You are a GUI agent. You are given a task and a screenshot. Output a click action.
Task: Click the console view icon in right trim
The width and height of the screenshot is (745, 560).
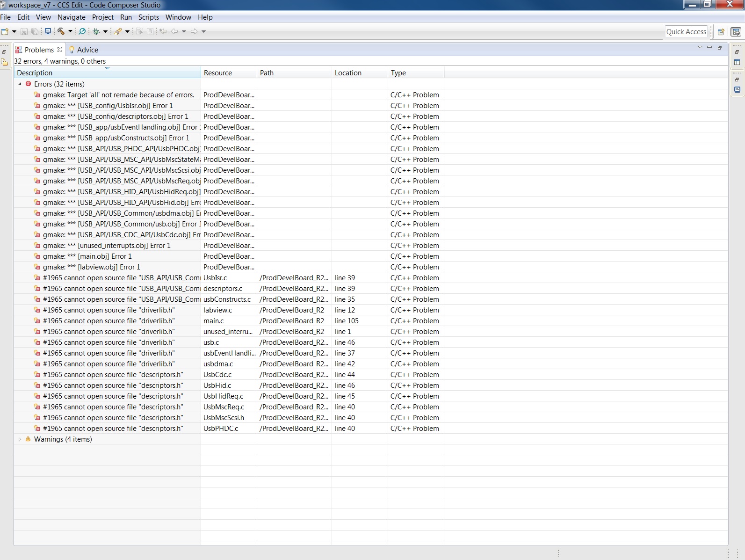coord(737,90)
